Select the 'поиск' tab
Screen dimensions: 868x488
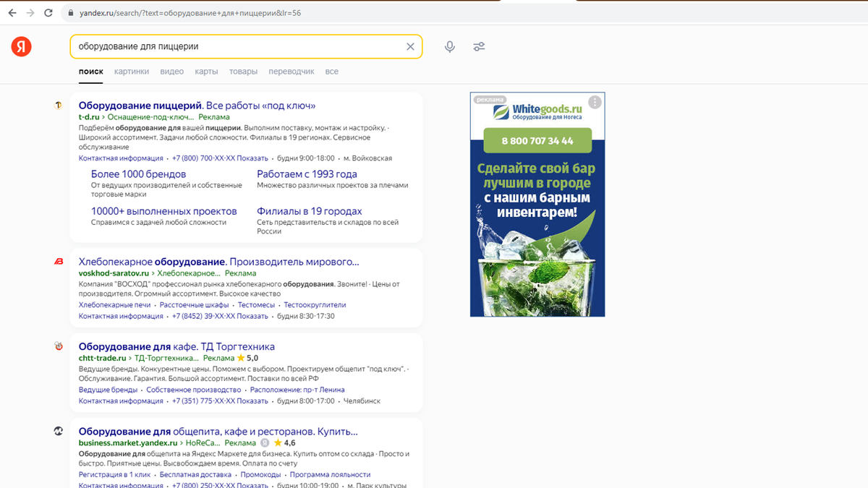click(x=91, y=72)
